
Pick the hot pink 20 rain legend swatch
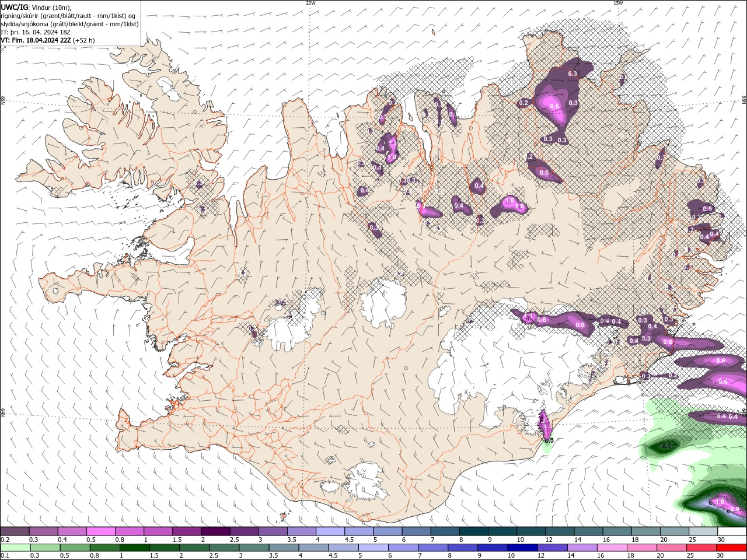[x=672, y=548]
